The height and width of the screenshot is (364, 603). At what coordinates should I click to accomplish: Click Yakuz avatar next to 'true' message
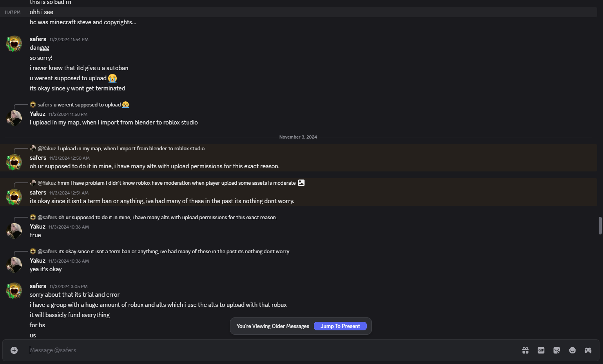pyautogui.click(x=14, y=231)
